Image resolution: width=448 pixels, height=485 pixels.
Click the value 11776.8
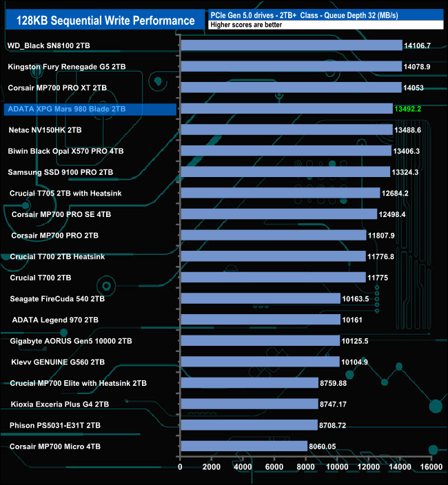pyautogui.click(x=380, y=257)
